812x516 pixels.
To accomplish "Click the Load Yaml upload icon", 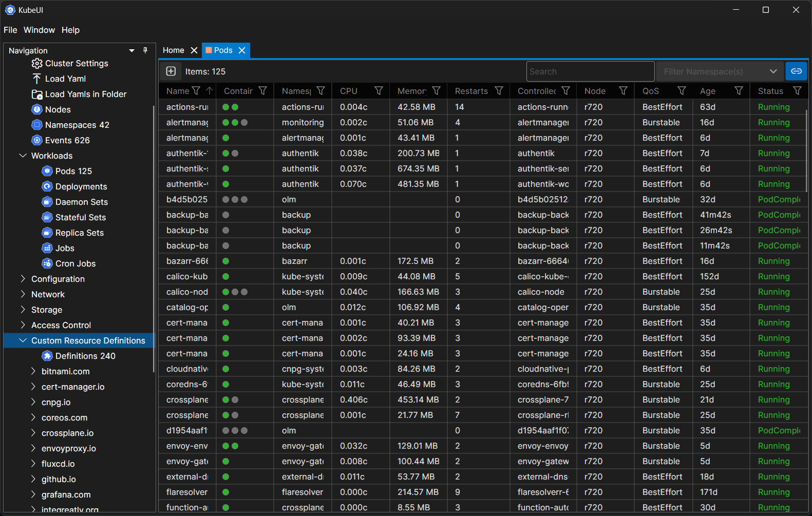I will (x=37, y=79).
